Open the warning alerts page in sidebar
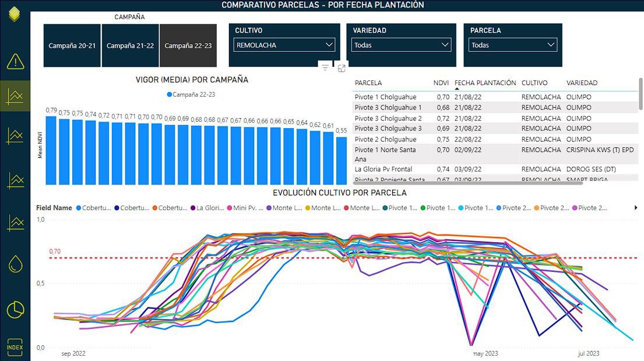Image resolution: width=644 pixels, height=361 pixels. (x=15, y=61)
